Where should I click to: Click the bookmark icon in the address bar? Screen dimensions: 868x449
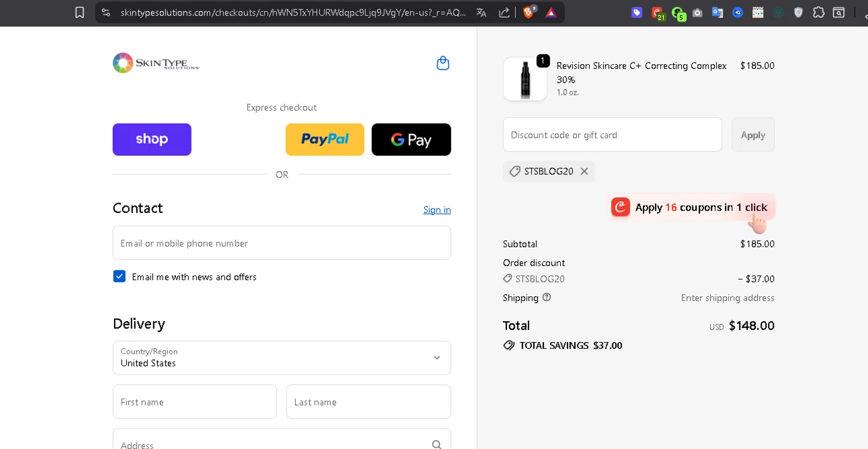80,13
